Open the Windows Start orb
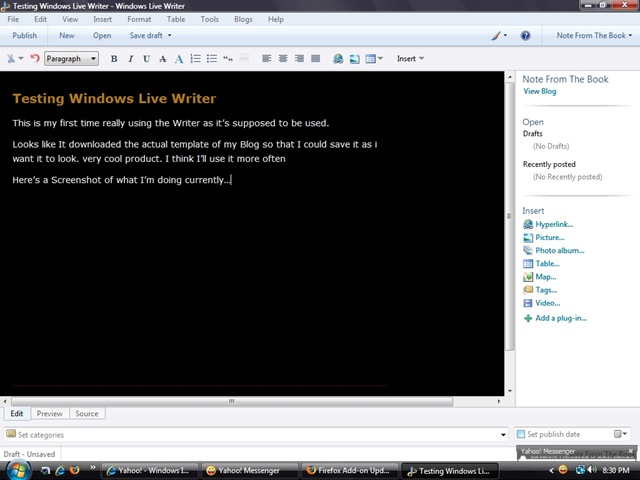The width and height of the screenshot is (640, 480). [x=18, y=471]
